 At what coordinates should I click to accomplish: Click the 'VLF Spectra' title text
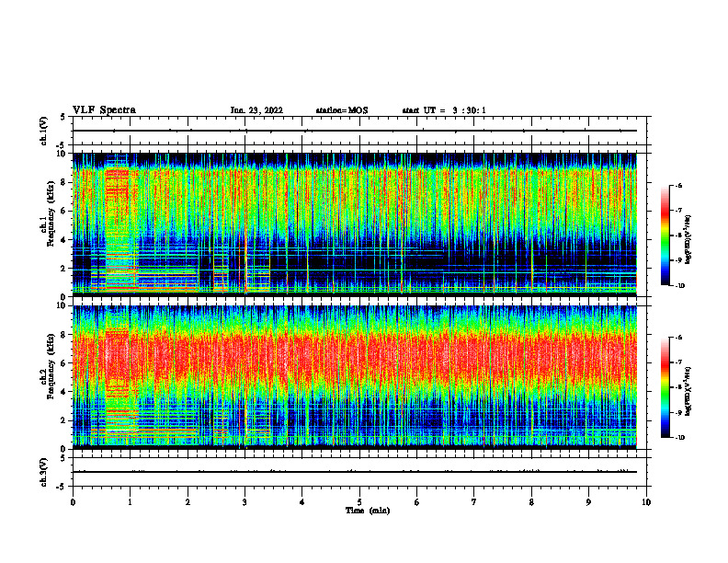[x=104, y=110]
